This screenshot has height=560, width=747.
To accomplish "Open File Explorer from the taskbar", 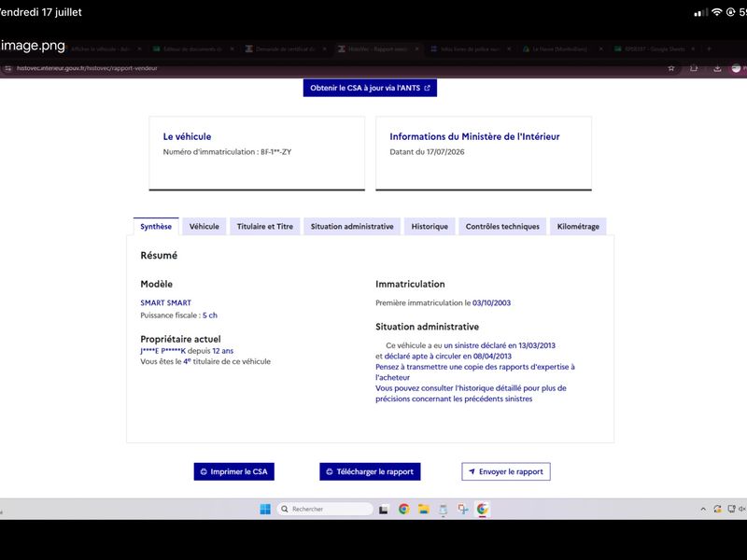I will tap(424, 509).
